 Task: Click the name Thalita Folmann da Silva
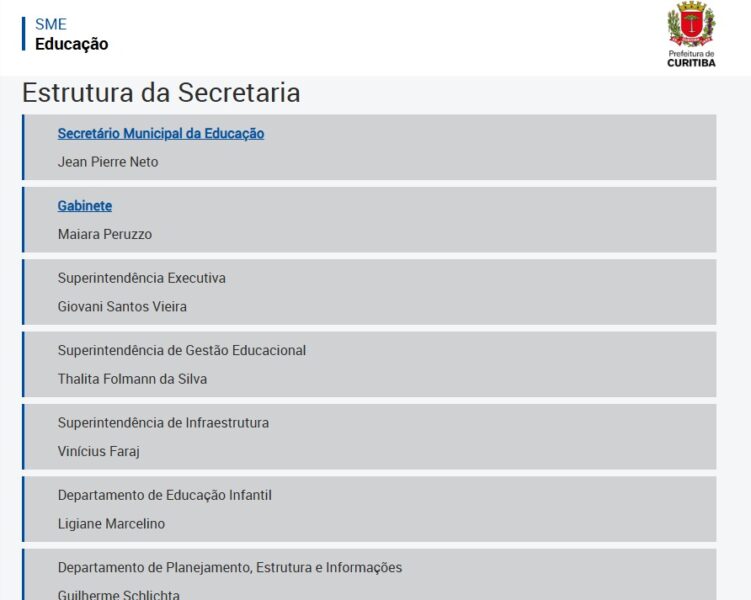click(x=132, y=379)
